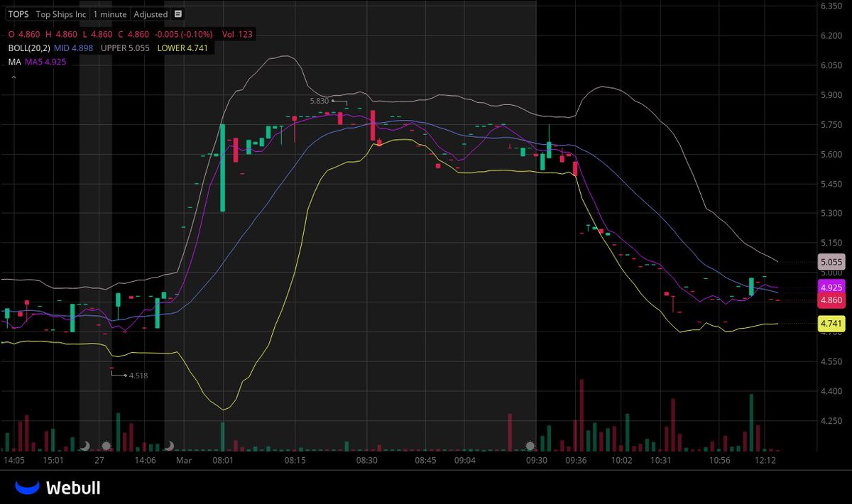The height and width of the screenshot is (504, 852).
Task: Click the tall green volume bar at 08:01
Action: 223,437
